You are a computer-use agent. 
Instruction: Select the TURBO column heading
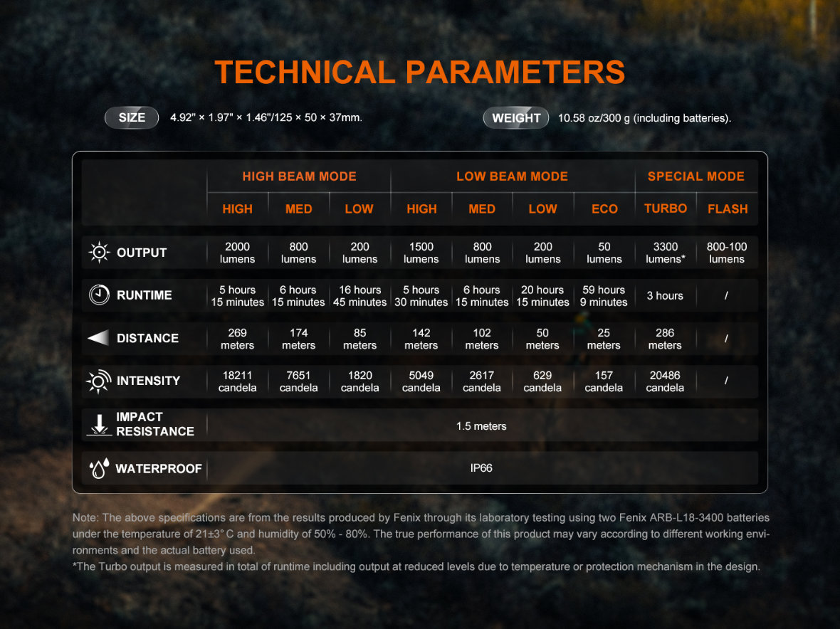(x=666, y=208)
